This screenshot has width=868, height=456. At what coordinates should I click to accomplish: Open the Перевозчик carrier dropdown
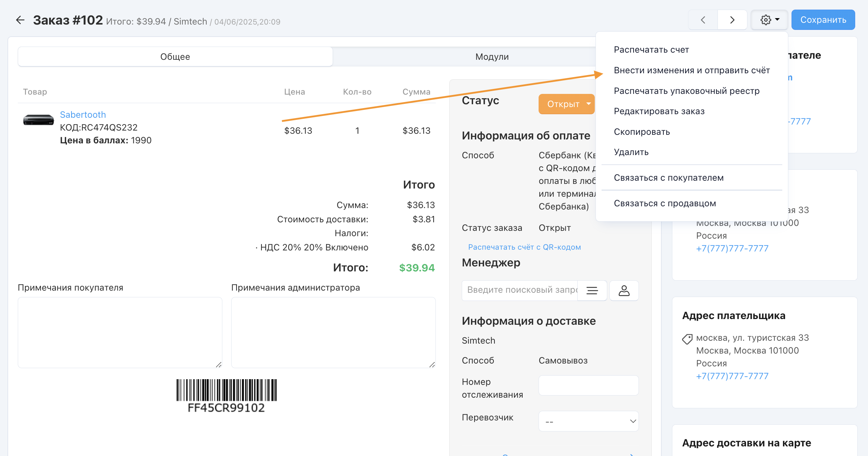click(x=588, y=421)
